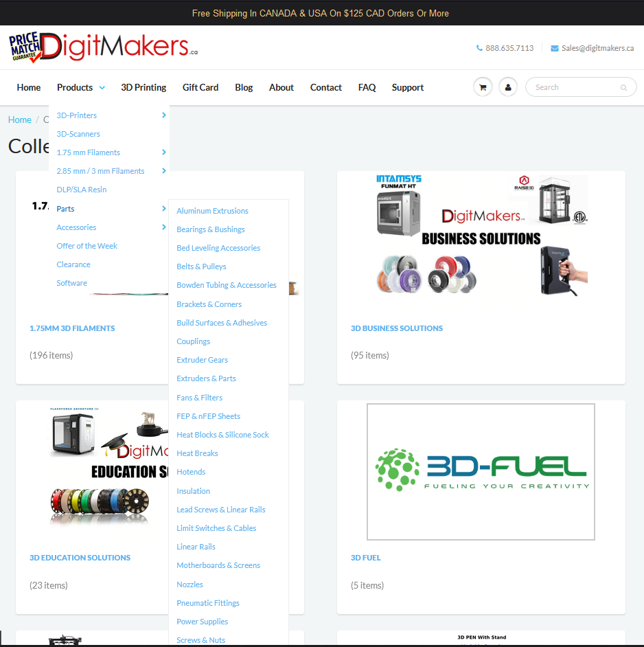Click the envelope icon beside the sales email
This screenshot has width=644, height=647.
pos(555,48)
